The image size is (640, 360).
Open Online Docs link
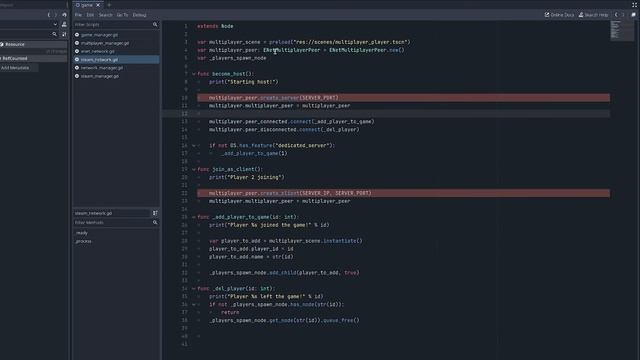pos(559,15)
